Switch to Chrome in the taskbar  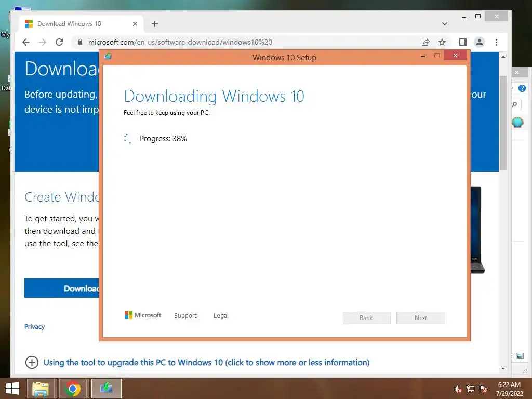click(73, 389)
